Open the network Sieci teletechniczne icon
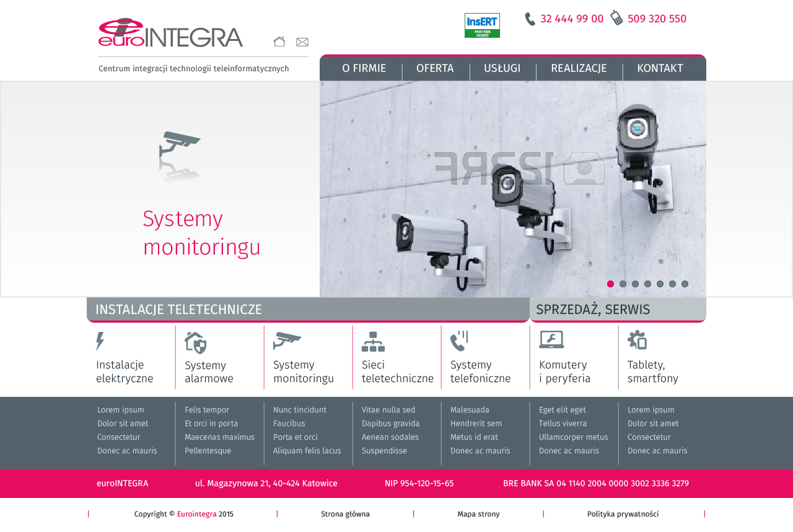793x532 pixels. click(373, 342)
